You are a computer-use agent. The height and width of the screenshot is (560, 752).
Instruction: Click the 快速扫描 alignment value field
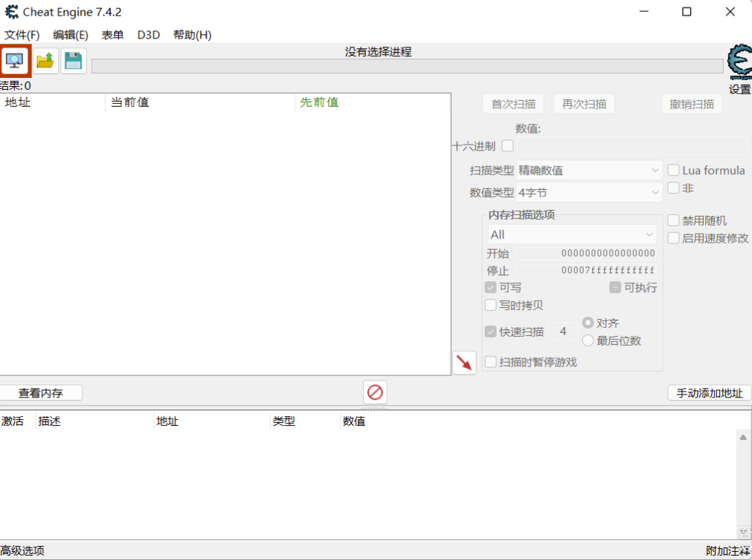tap(563, 332)
